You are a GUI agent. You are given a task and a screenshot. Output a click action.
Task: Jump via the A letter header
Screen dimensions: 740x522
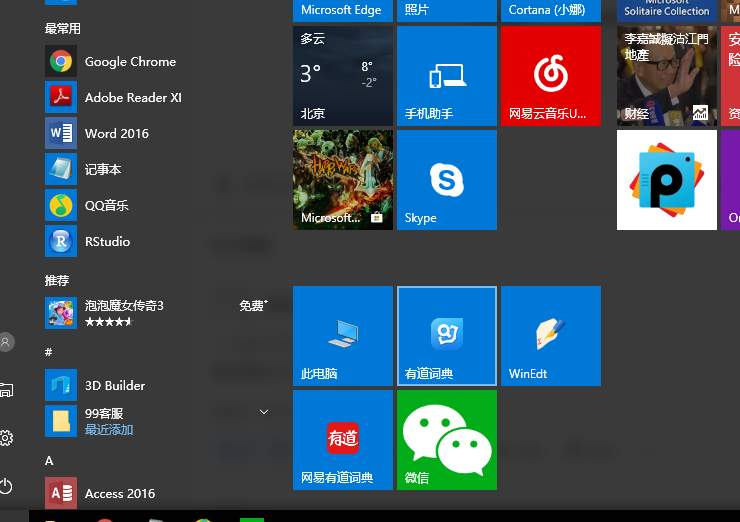point(49,461)
